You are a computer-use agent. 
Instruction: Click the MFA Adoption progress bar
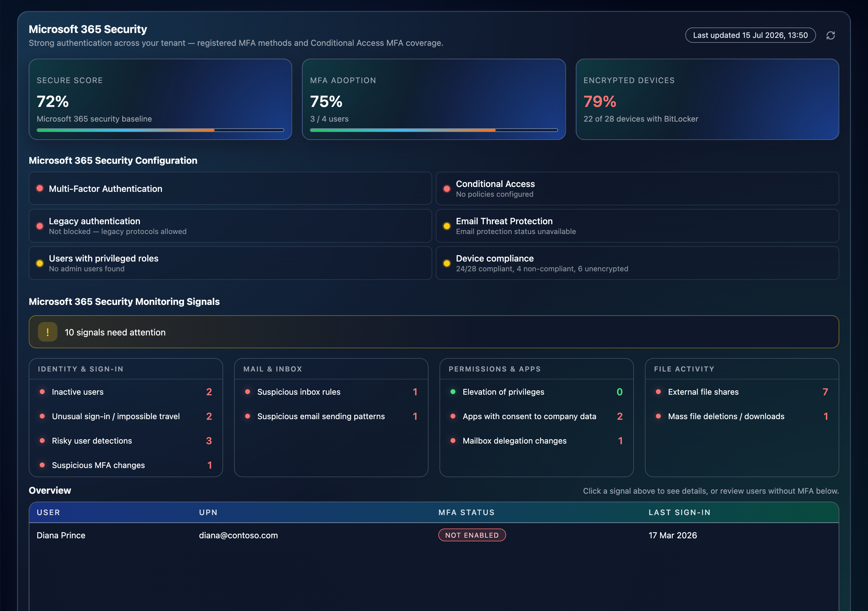(x=434, y=130)
